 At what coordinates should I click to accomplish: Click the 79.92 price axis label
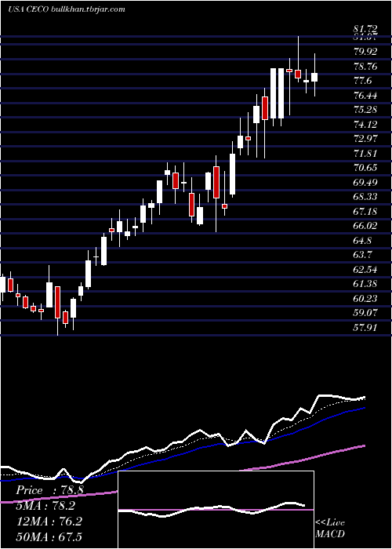click(x=365, y=52)
